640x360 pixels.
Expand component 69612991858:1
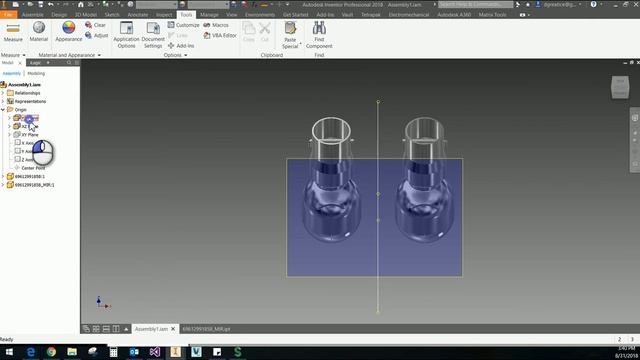click(x=3, y=176)
